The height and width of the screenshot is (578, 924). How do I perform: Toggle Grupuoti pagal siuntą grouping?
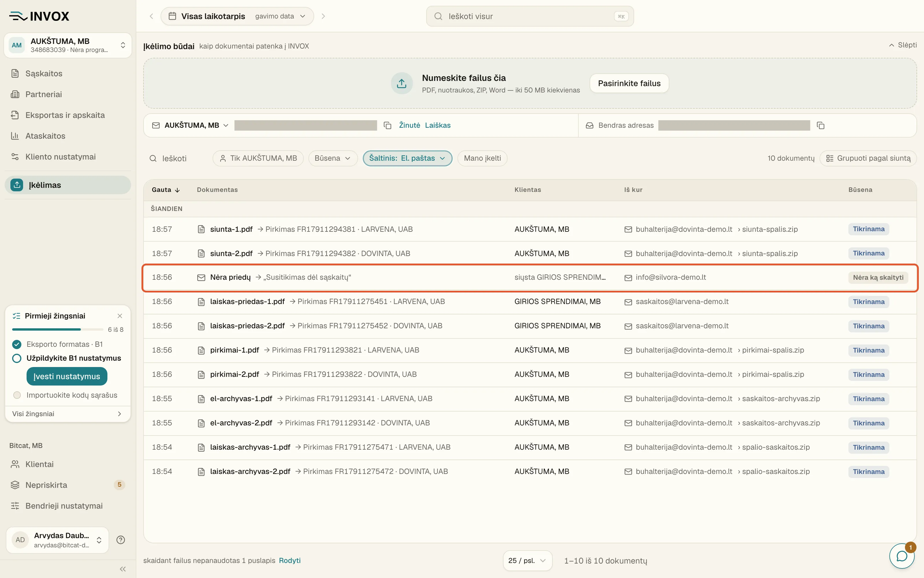pyautogui.click(x=868, y=158)
